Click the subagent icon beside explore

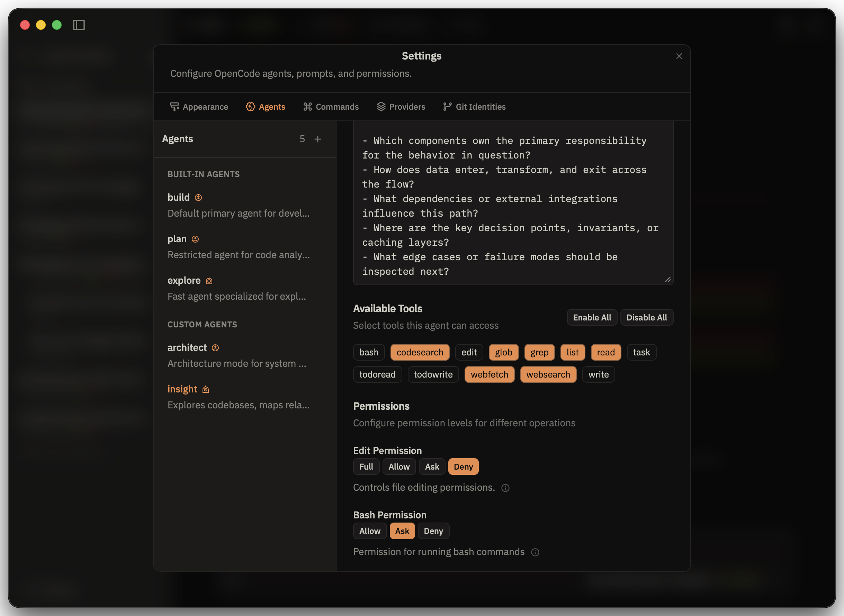(209, 281)
